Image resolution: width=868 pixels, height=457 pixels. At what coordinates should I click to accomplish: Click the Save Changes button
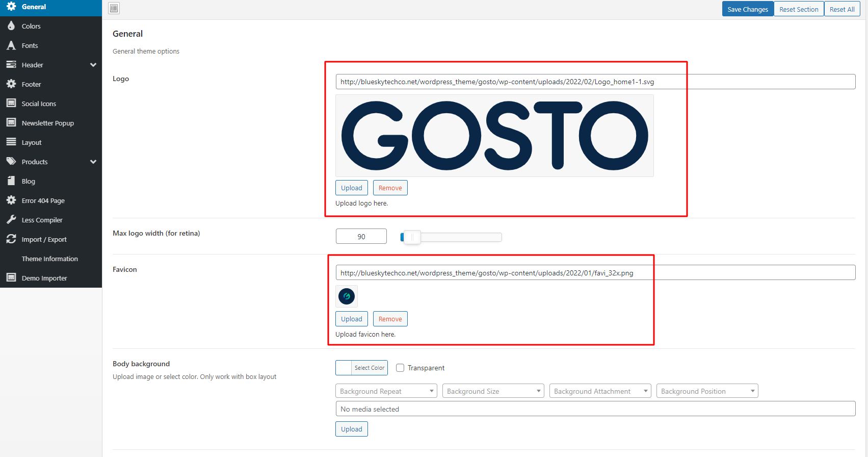point(748,9)
